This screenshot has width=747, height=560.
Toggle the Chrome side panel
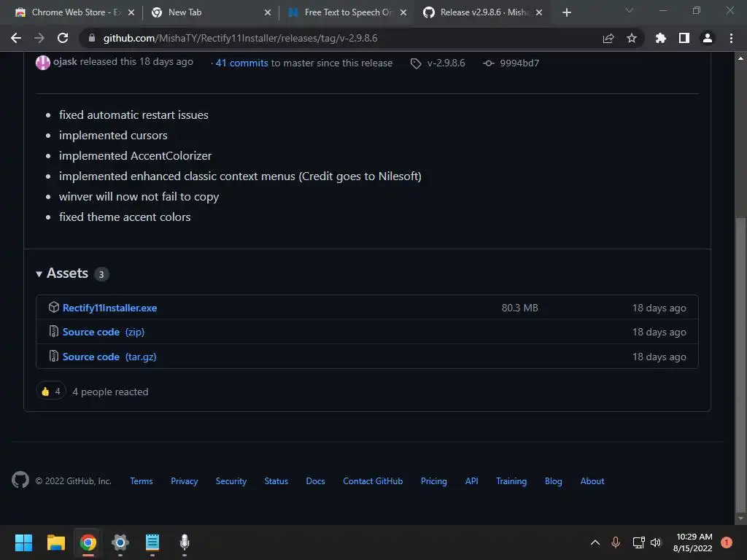pyautogui.click(x=684, y=38)
